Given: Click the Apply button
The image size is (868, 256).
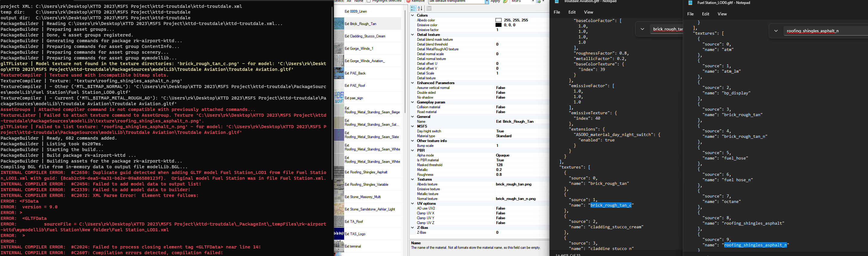Looking at the screenshot, I should tap(495, 1).
